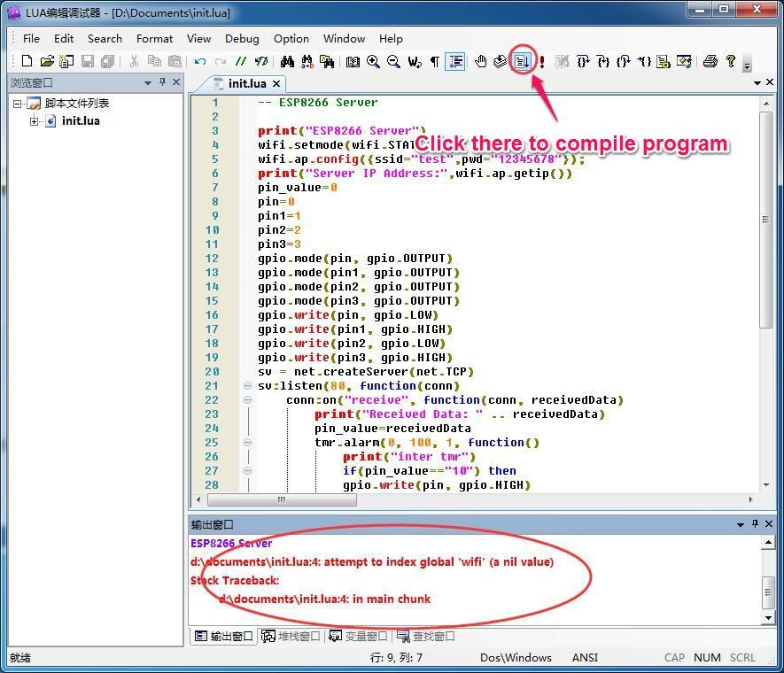
Task: Click the compile program icon in toolbar
Action: point(522,61)
